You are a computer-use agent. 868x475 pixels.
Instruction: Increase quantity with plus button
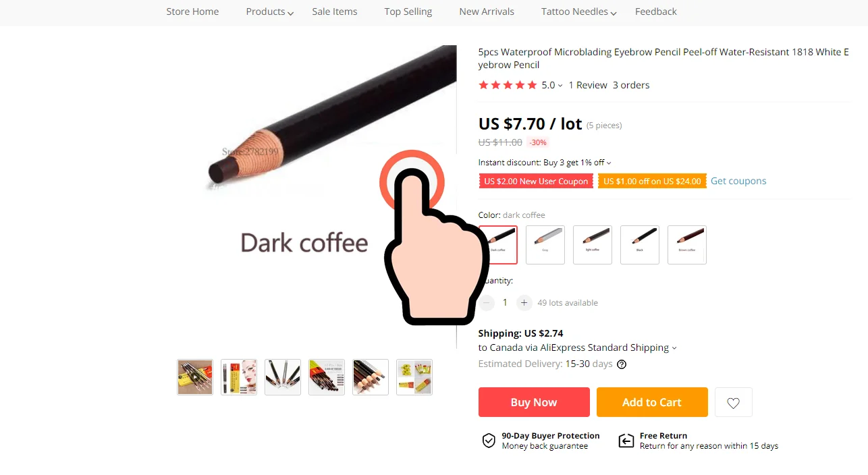pos(524,303)
